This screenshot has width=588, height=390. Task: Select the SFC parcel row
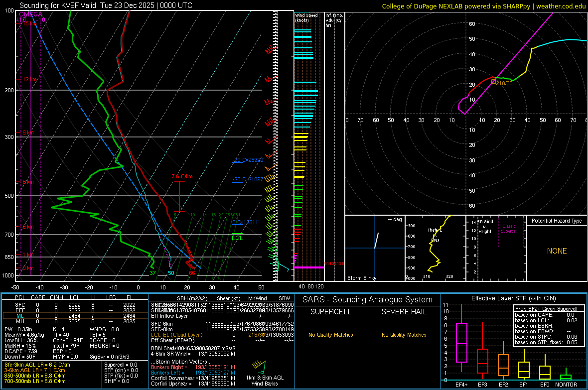pyautogui.click(x=75, y=305)
